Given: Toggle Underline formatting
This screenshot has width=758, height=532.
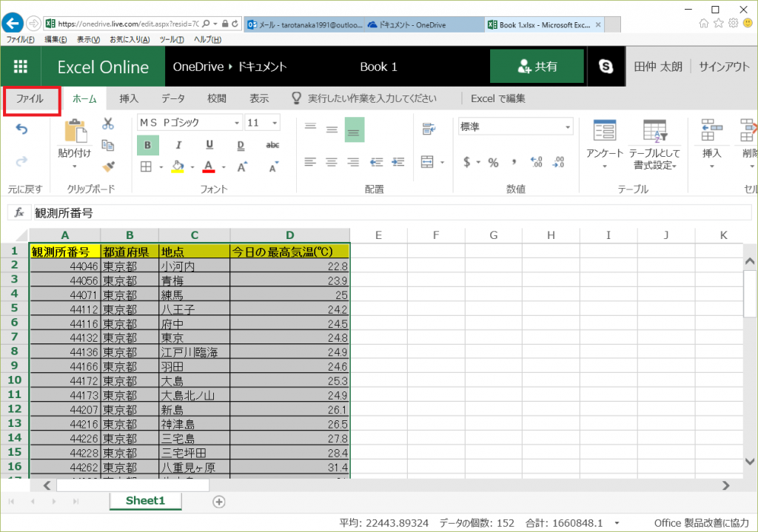Looking at the screenshot, I should (x=209, y=145).
